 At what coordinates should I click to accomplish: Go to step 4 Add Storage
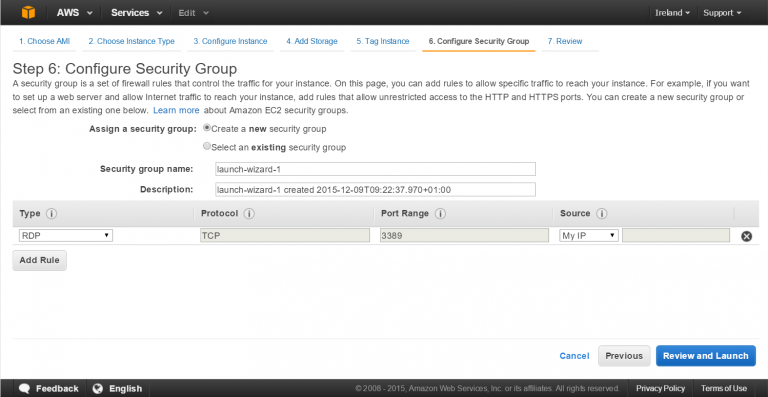tap(312, 41)
